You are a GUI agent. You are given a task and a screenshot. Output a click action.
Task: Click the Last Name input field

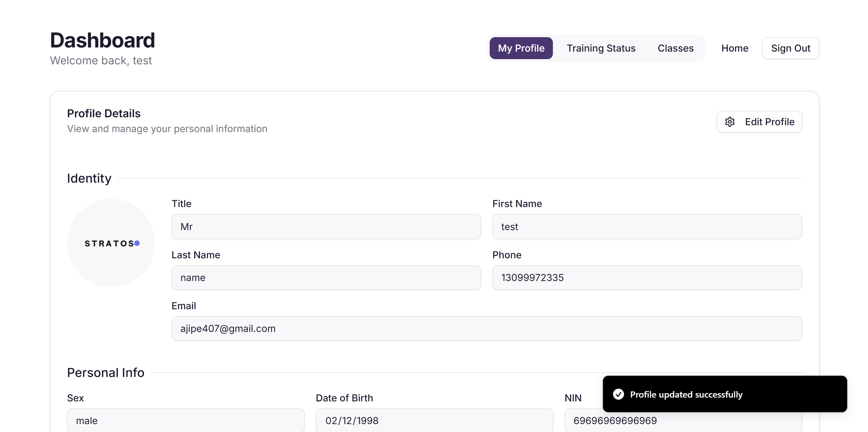pyautogui.click(x=326, y=278)
